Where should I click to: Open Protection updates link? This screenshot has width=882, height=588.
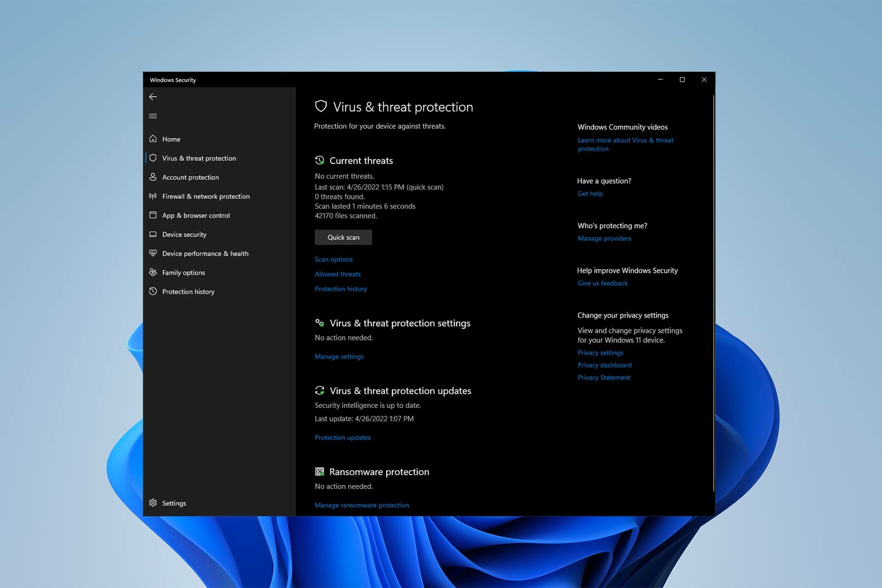coord(342,438)
